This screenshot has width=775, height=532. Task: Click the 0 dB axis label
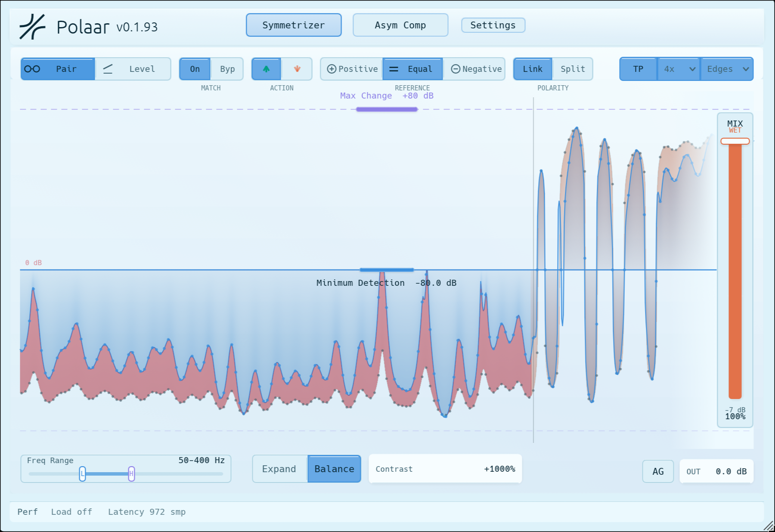pos(33,263)
